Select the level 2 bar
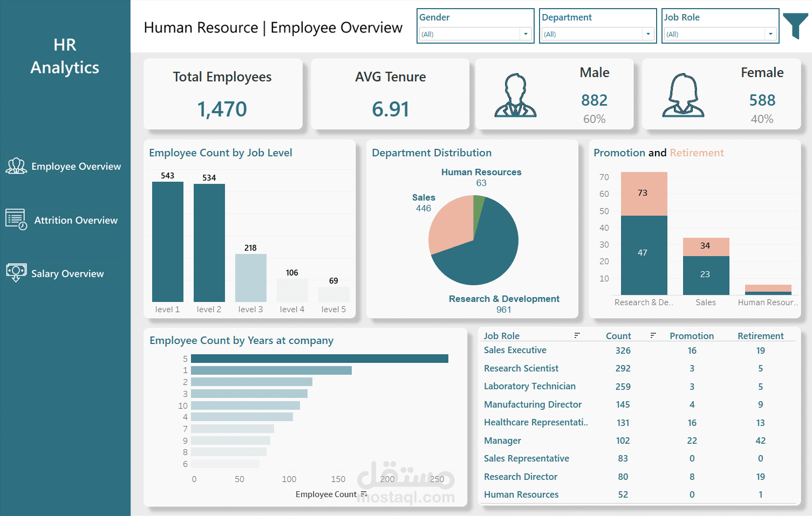This screenshot has height=516, width=812. coord(209,243)
